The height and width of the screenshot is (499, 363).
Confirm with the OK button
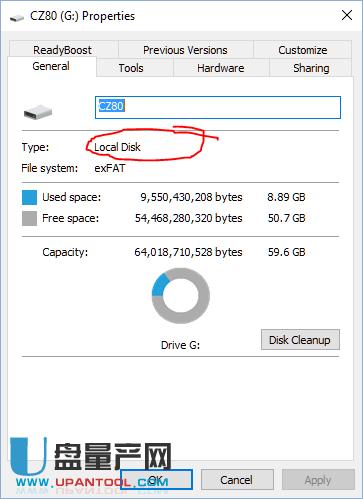(x=156, y=480)
